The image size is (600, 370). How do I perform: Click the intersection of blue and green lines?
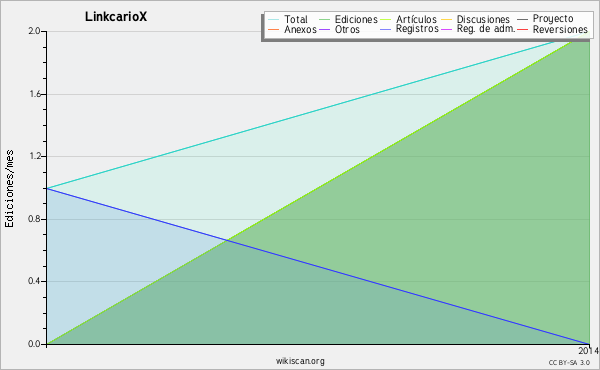coord(228,240)
